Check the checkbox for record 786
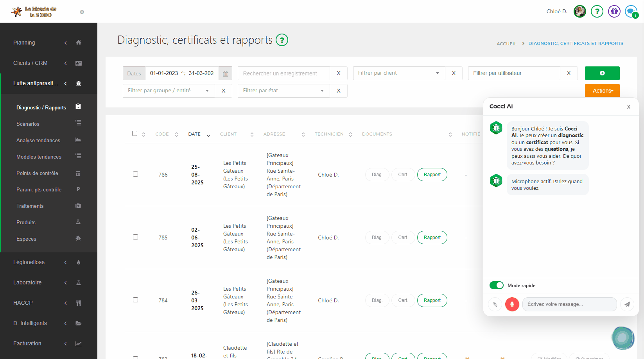This screenshot has width=644, height=359. tap(135, 174)
